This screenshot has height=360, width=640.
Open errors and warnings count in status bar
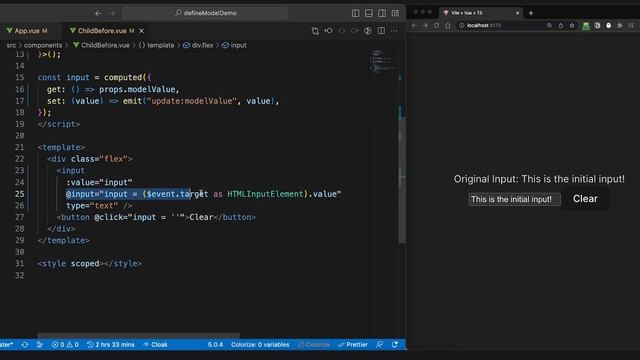[x=65, y=344]
